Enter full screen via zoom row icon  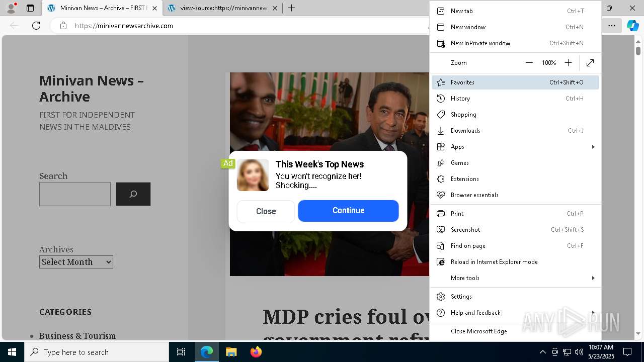point(590,63)
